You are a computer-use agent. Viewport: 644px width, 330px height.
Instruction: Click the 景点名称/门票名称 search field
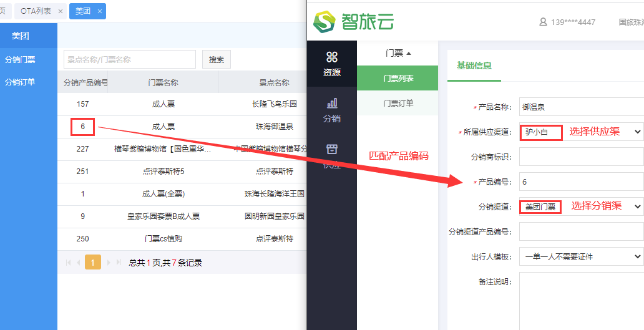click(x=129, y=60)
